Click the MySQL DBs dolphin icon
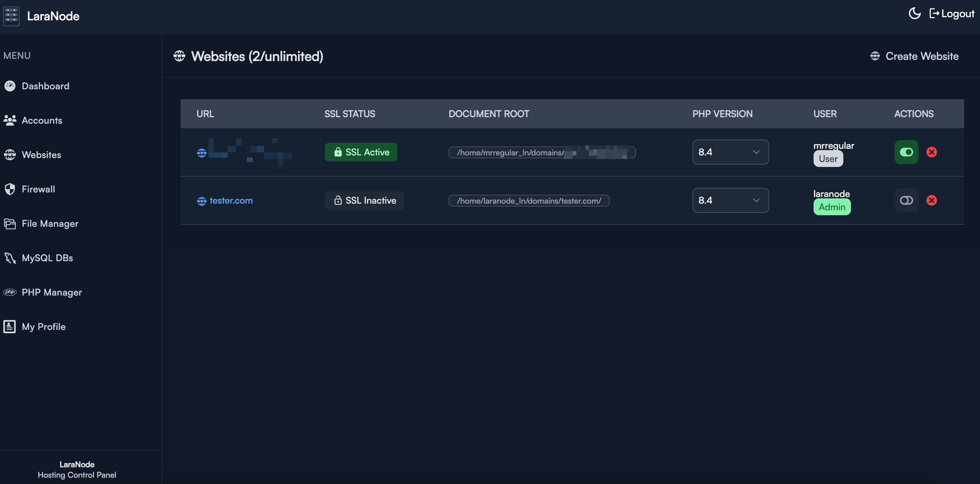This screenshot has height=484, width=980. [x=10, y=258]
